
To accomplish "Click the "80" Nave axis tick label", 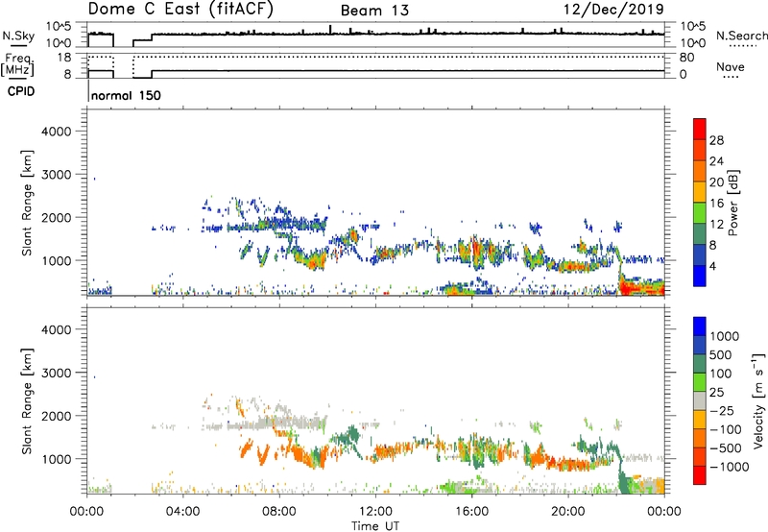I will point(686,58).
